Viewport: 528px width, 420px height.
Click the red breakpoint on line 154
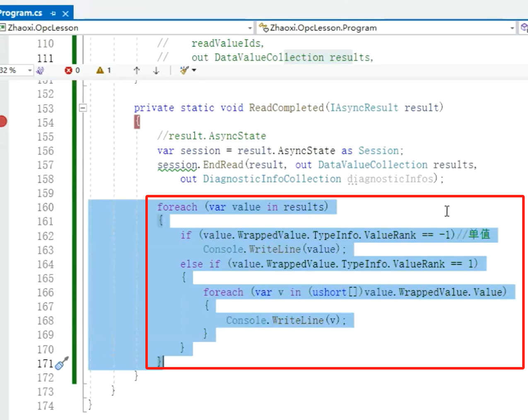pyautogui.click(x=2, y=122)
